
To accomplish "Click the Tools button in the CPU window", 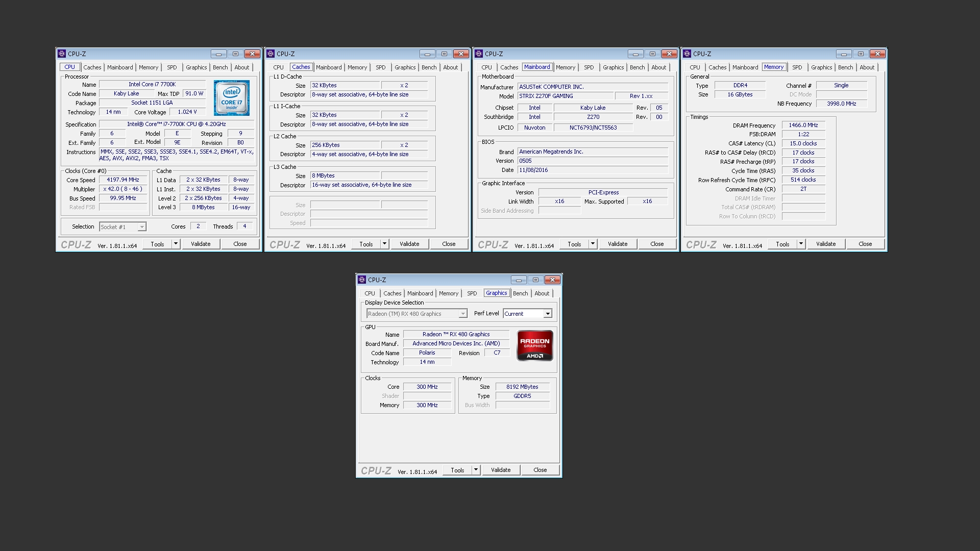I will coord(157,244).
